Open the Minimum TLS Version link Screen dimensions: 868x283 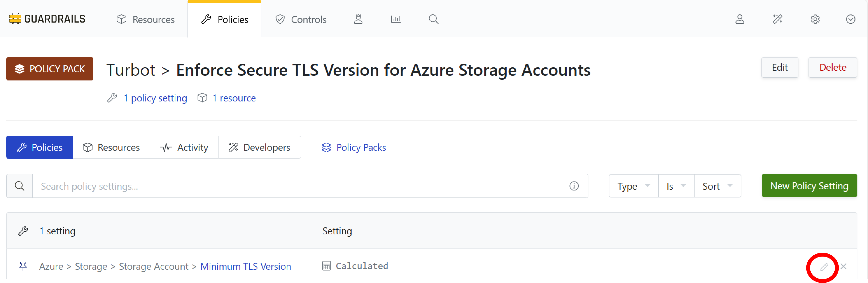pos(245,266)
